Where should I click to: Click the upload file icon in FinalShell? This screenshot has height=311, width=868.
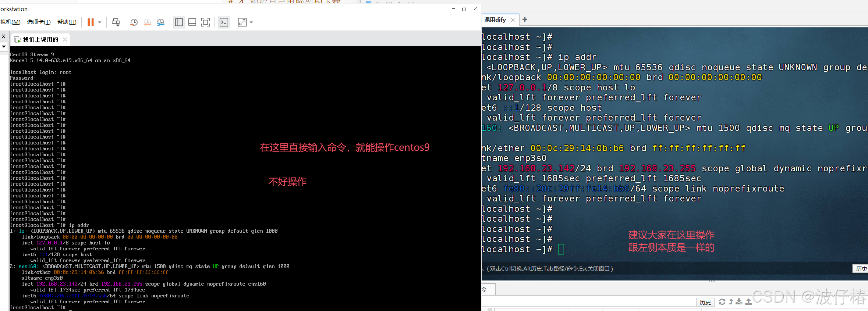(x=748, y=302)
